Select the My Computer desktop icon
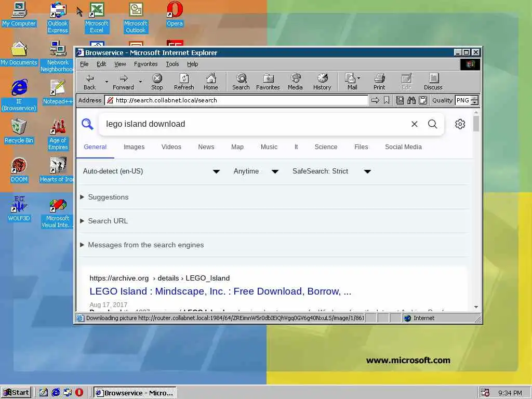This screenshot has height=399, width=532. point(19,14)
